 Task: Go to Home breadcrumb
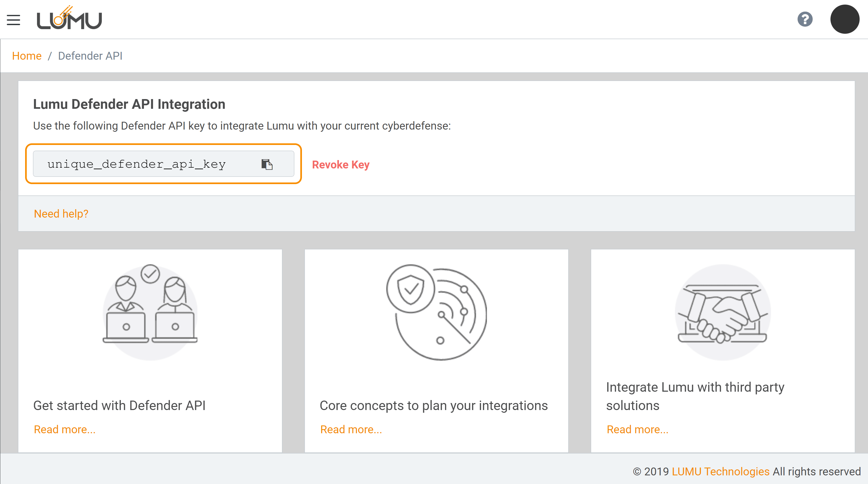(x=27, y=56)
